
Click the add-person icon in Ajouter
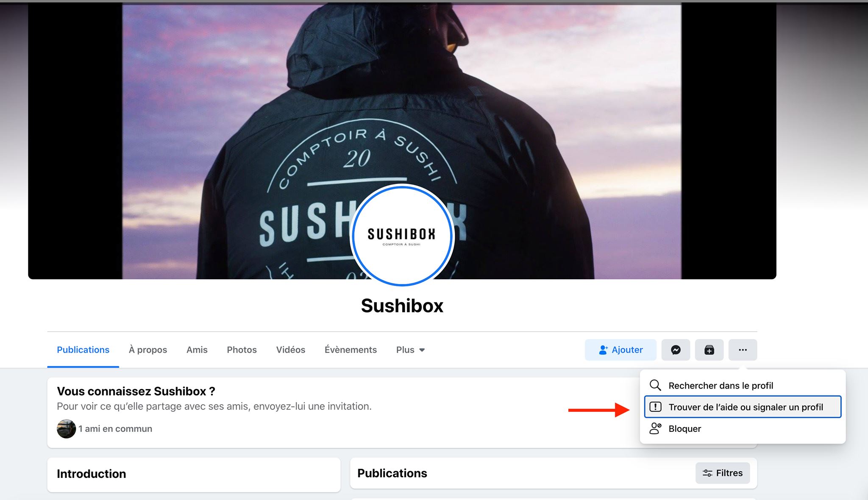point(604,350)
